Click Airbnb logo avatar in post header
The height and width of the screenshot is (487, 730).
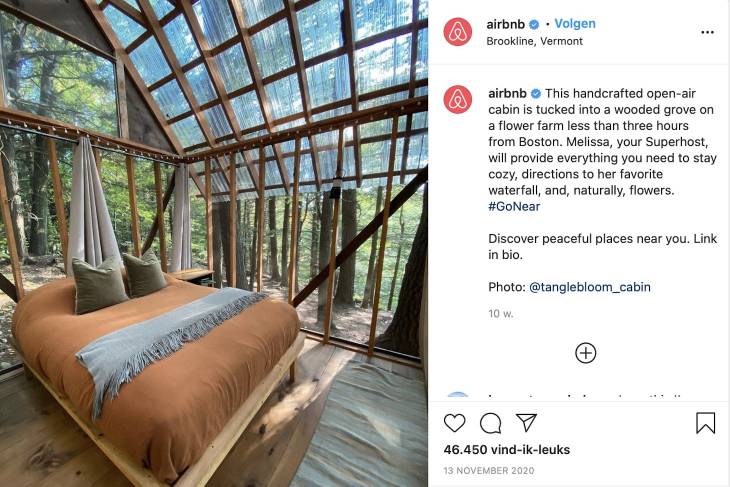[x=458, y=32]
